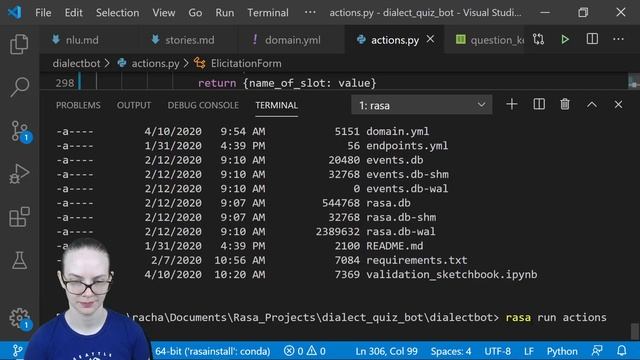This screenshot has height=360, width=640.
Task: Click validation_sketchbook.ipynb in terminal listing
Action: (451, 275)
